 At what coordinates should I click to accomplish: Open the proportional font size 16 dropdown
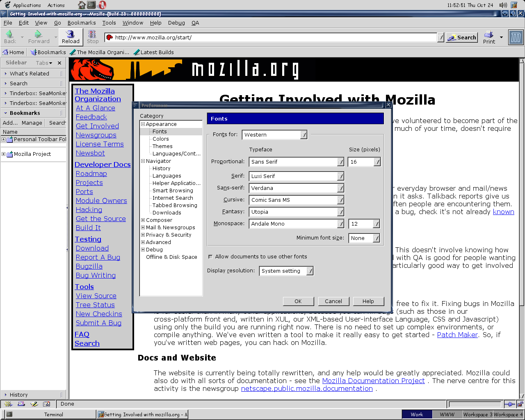364,162
